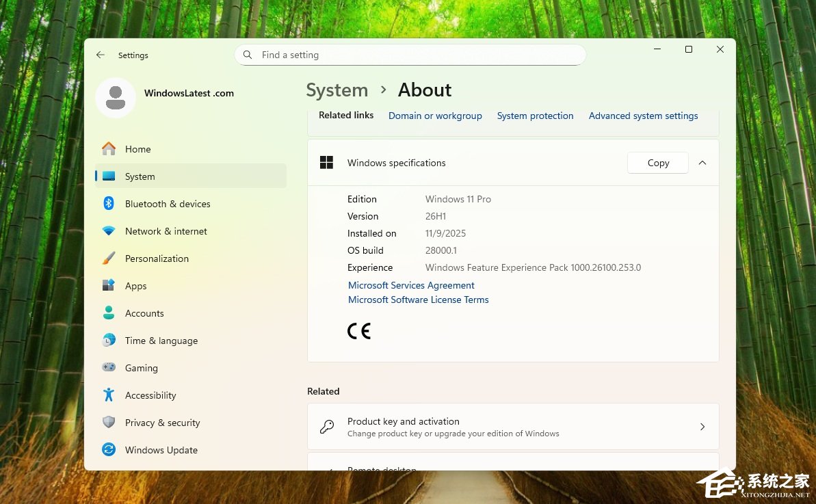Click the Time & language clock icon
This screenshot has height=504, width=816.
(109, 340)
